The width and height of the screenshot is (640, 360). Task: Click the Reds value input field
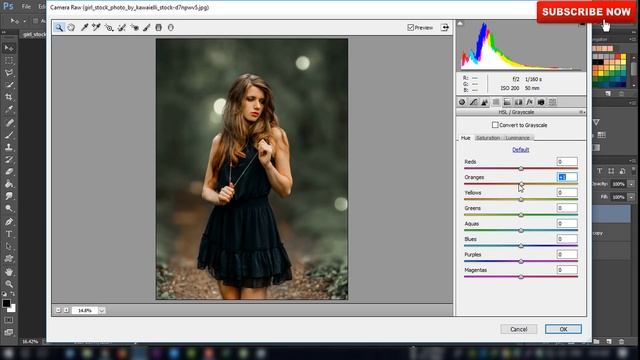click(x=567, y=162)
